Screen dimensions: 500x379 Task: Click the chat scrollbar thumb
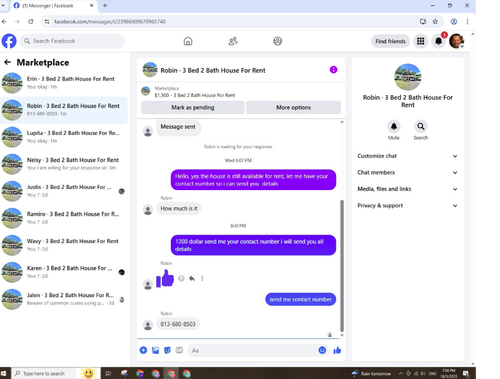(x=342, y=266)
